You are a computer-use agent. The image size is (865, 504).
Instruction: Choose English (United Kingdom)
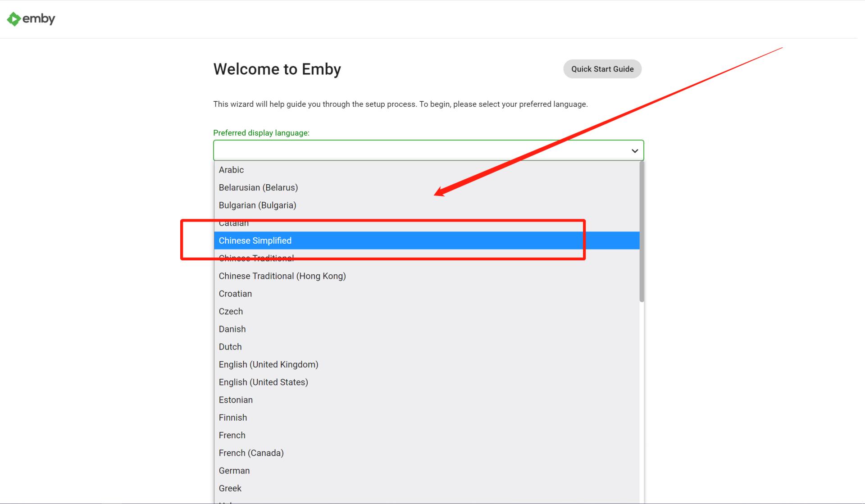click(269, 364)
